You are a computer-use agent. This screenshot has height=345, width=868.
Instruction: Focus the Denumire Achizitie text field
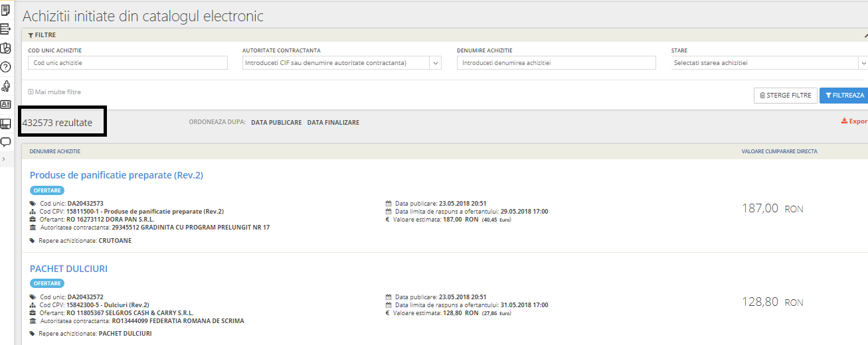click(x=556, y=63)
